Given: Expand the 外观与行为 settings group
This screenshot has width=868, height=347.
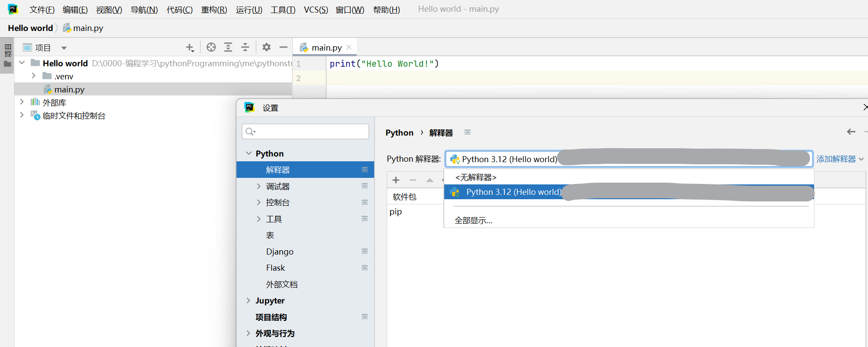Looking at the screenshot, I should (x=248, y=333).
